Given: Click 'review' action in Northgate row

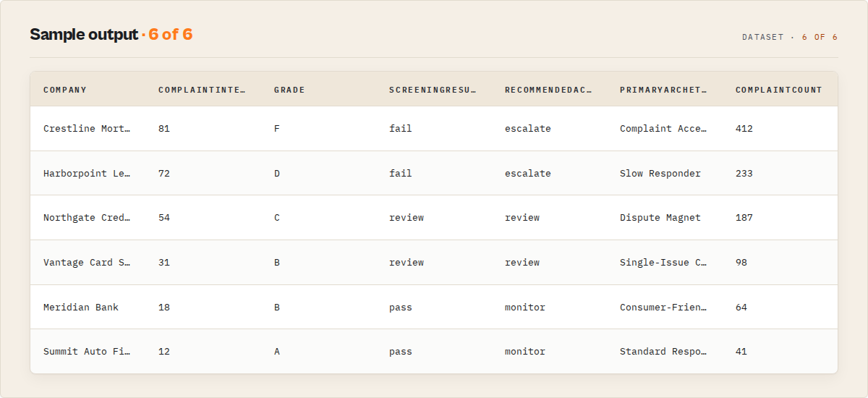Looking at the screenshot, I should point(522,218).
